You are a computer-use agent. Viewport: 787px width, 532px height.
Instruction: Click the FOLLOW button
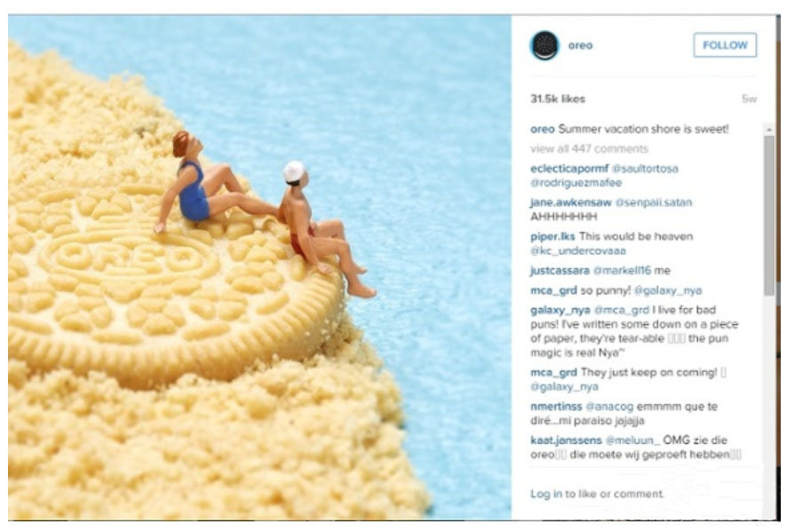tap(725, 45)
